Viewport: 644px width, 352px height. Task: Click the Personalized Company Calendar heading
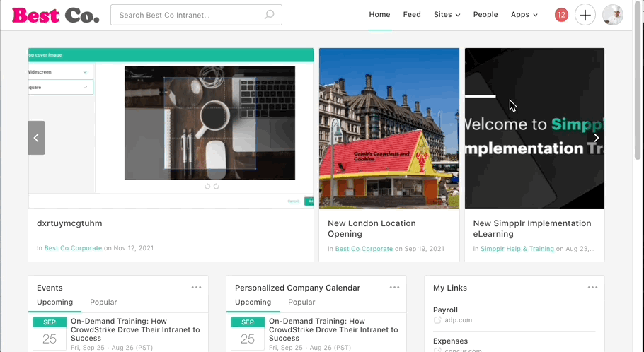[x=297, y=288]
